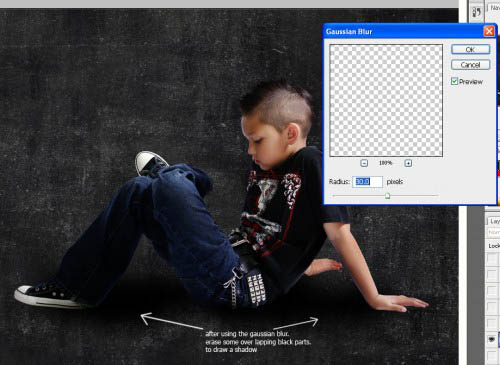Hide the layer with the eye icon
This screenshot has width=500, height=365.
click(492, 339)
